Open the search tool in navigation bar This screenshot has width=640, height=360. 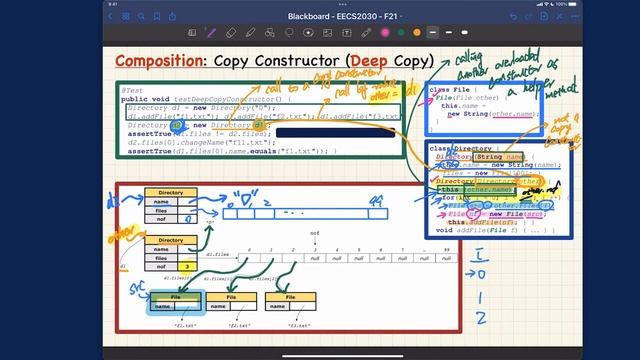click(x=141, y=16)
